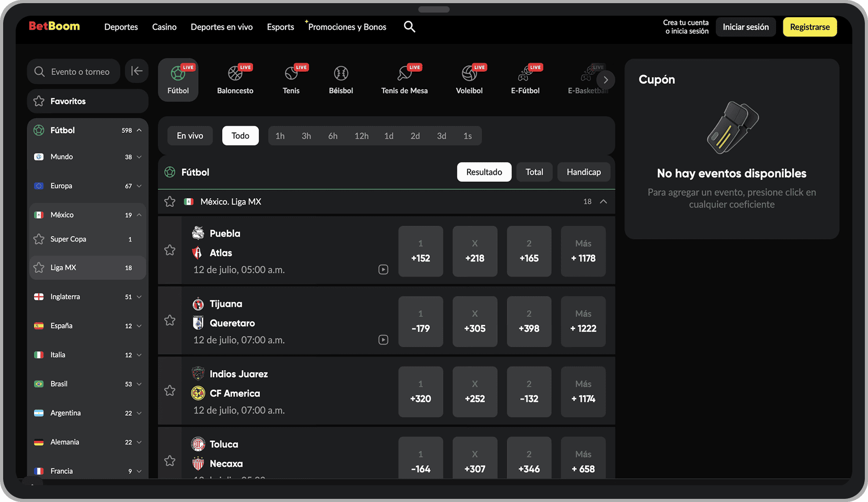Screen dimensions: 868x502
Task: Select the E-Basketball sport icon
Action: coord(588,79)
